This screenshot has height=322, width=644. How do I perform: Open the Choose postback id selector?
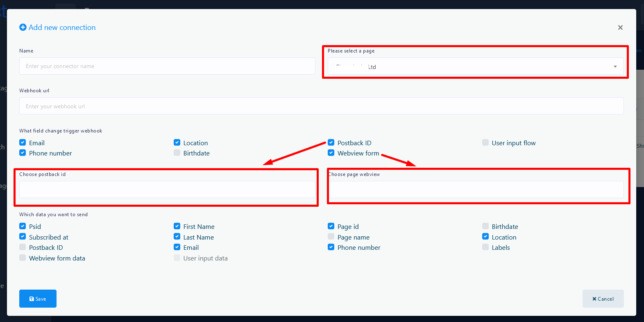[x=167, y=190]
